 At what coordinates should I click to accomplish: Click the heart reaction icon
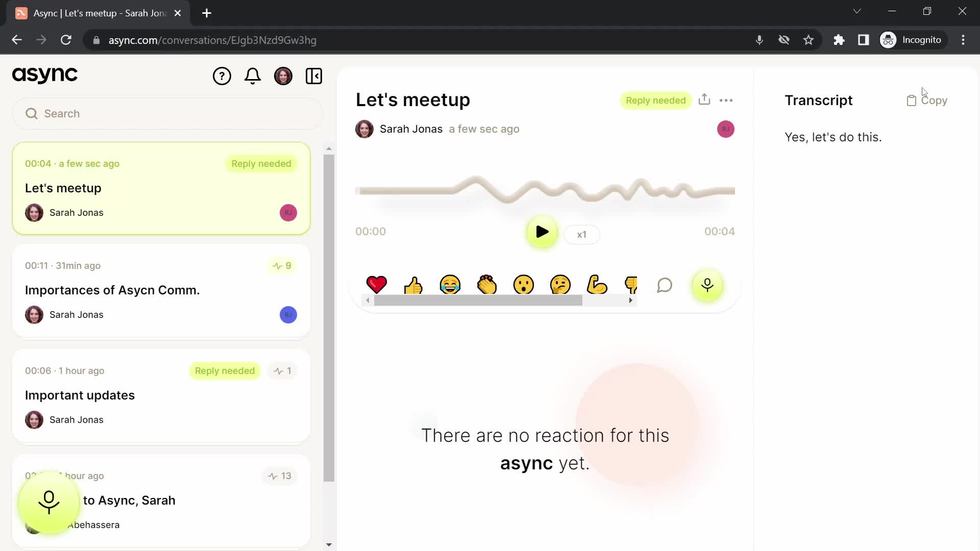376,285
